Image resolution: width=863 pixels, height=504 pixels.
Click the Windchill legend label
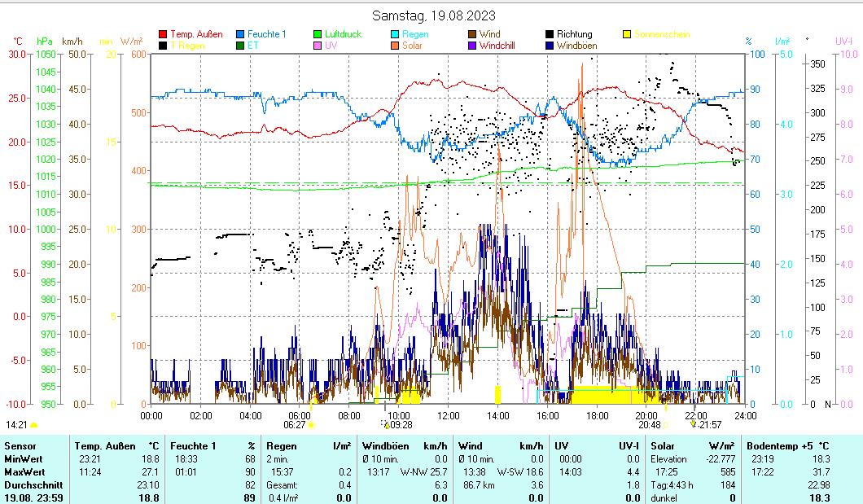(x=497, y=46)
